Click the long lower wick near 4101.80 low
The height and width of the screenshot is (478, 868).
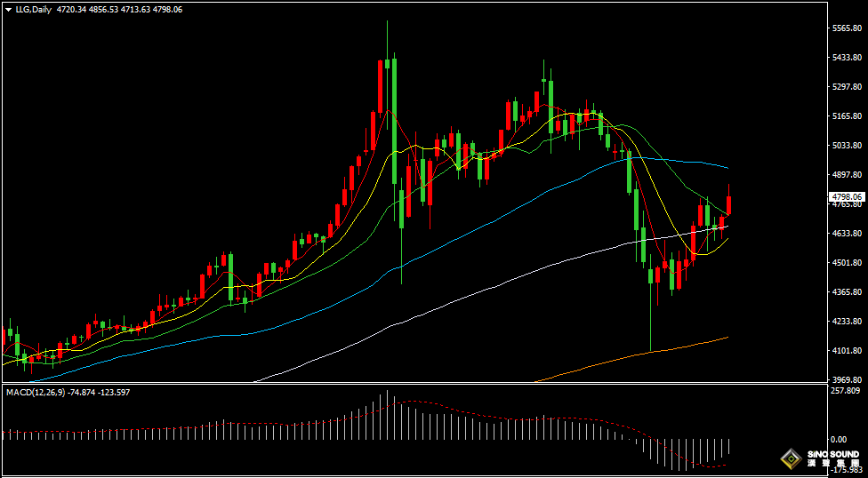pyautogui.click(x=651, y=320)
